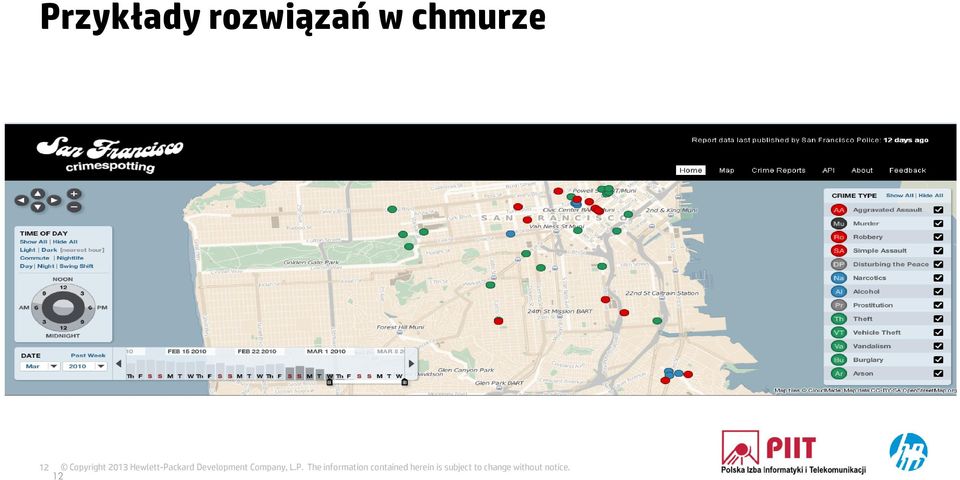Click the Aggravated Assault AA legend icon
The height and width of the screenshot is (480, 960).
838,210
